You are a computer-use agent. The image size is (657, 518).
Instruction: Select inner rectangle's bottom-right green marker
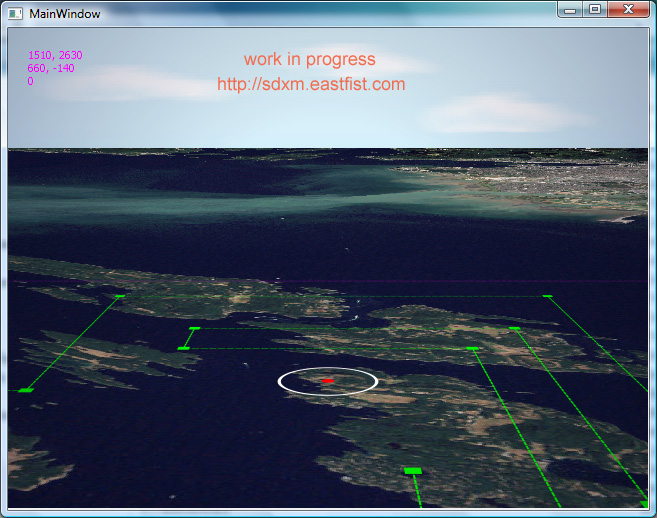(x=472, y=348)
